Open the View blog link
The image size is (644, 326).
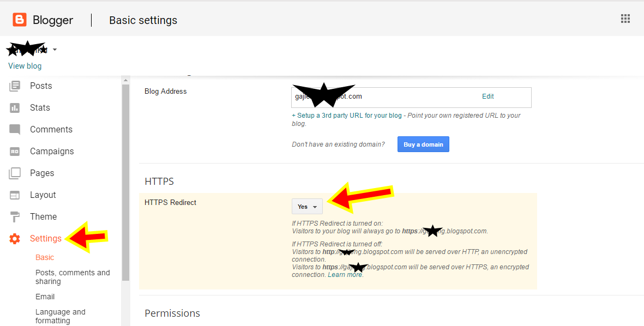click(x=25, y=65)
